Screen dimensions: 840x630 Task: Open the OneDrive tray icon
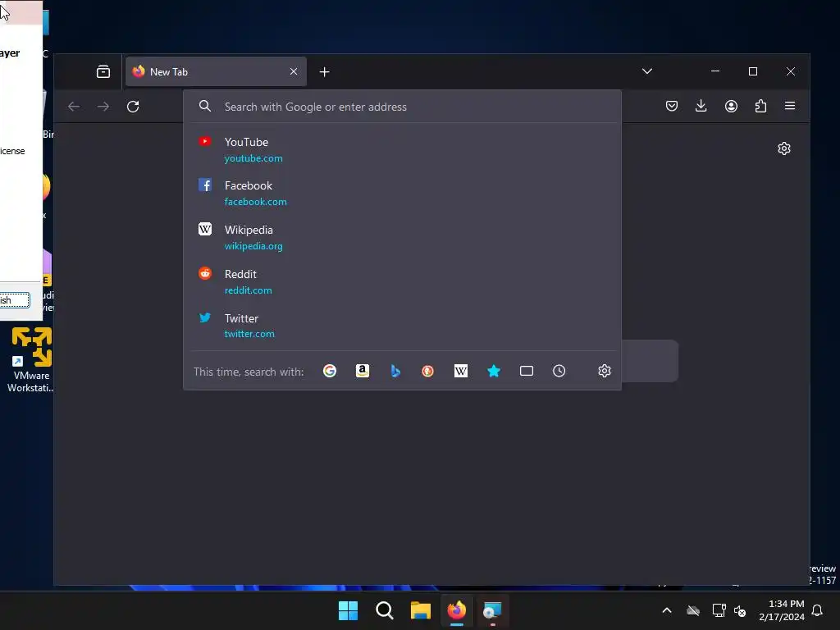click(x=693, y=610)
